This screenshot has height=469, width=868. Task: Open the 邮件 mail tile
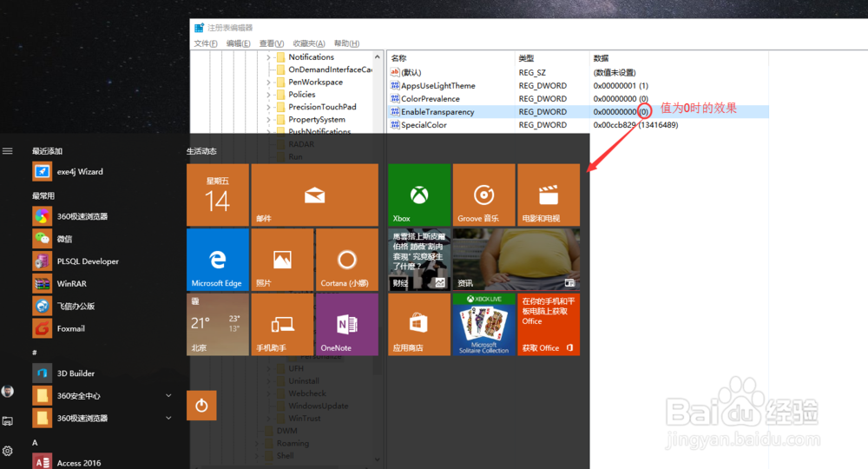tap(315, 195)
